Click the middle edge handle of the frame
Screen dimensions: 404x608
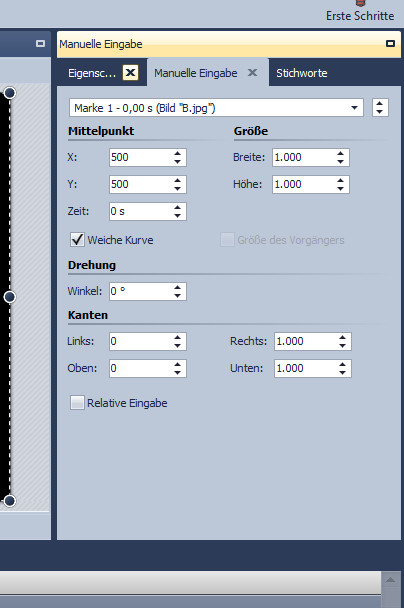click(x=10, y=297)
